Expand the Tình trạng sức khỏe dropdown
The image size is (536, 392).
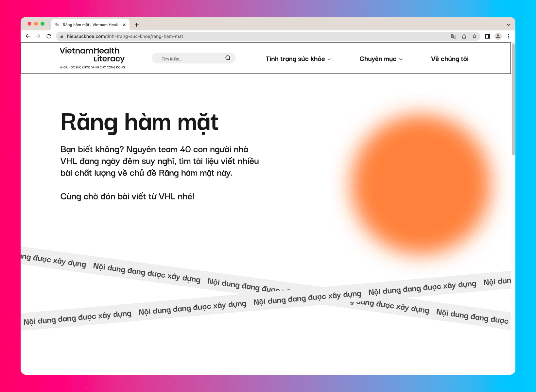pos(298,59)
